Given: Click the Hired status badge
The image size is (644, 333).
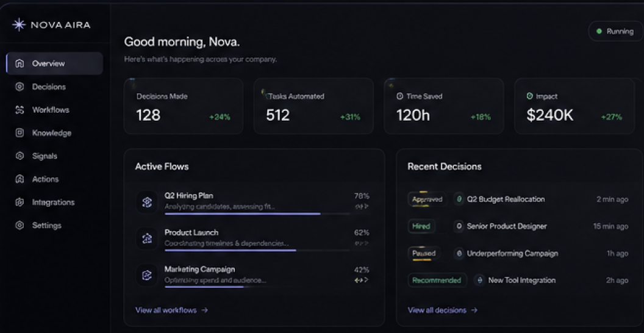Looking at the screenshot, I should pyautogui.click(x=421, y=226).
